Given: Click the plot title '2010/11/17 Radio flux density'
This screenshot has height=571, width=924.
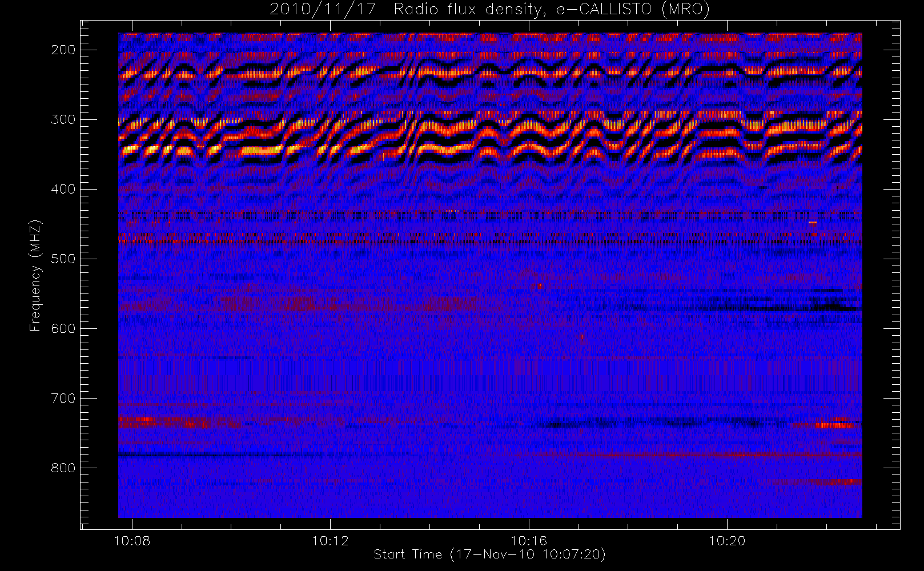Looking at the screenshot, I should [x=489, y=10].
